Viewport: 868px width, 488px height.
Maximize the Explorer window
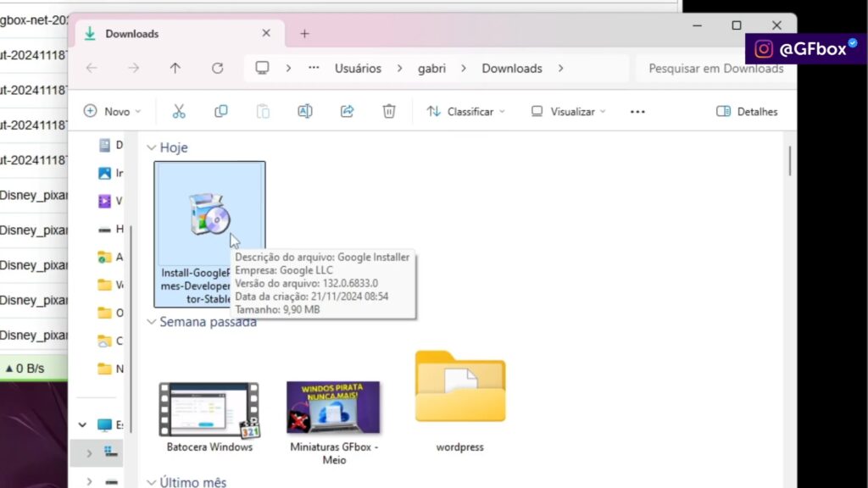(x=737, y=25)
